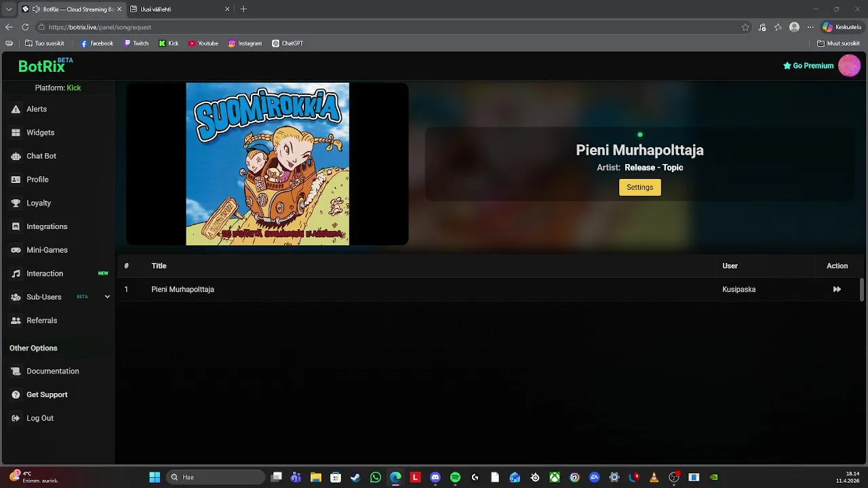Open Tuo suosikit bookmark
Screen dimensions: 868x488
click(x=44, y=43)
